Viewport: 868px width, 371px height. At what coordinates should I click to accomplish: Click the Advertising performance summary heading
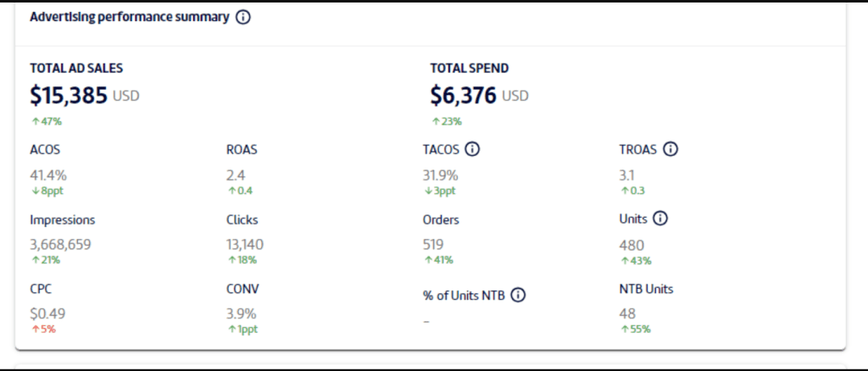pyautogui.click(x=129, y=17)
